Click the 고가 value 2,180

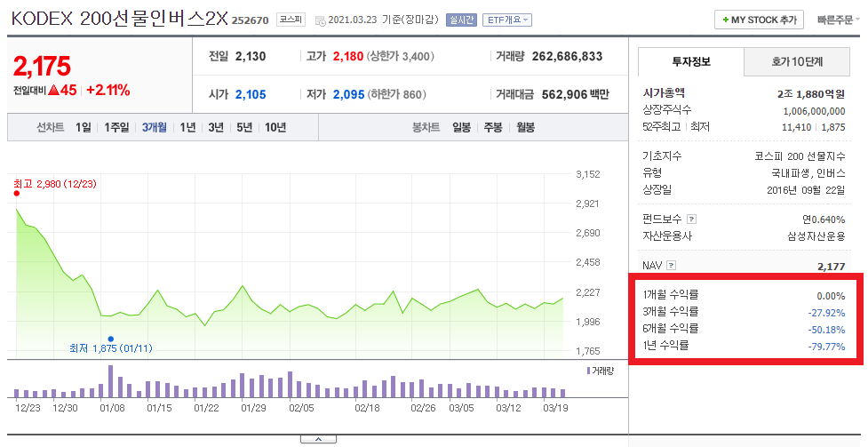348,57
